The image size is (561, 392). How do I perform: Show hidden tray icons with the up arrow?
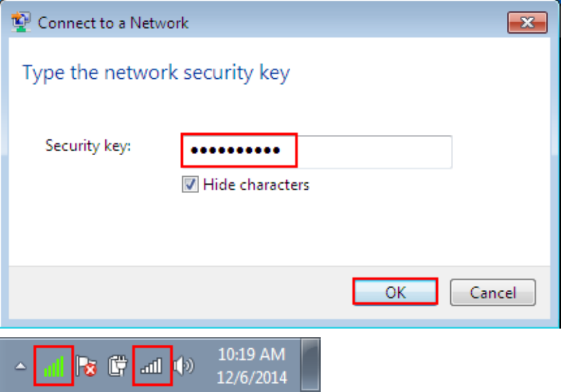coord(21,366)
